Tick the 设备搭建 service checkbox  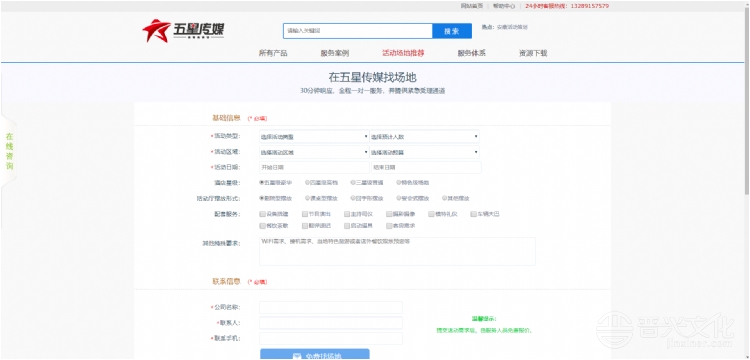tap(262, 214)
